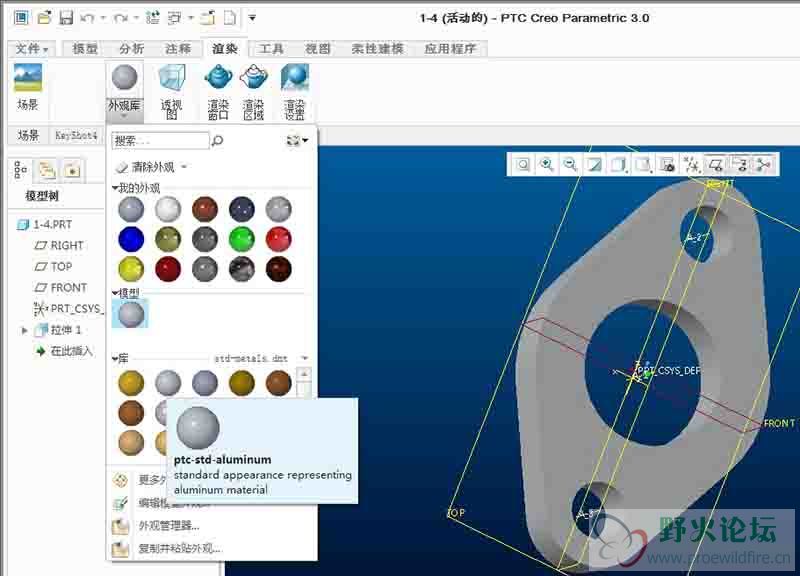Viewport: 800px width, 576px height.
Task: Toggle datum plane display icon
Action: point(715,164)
